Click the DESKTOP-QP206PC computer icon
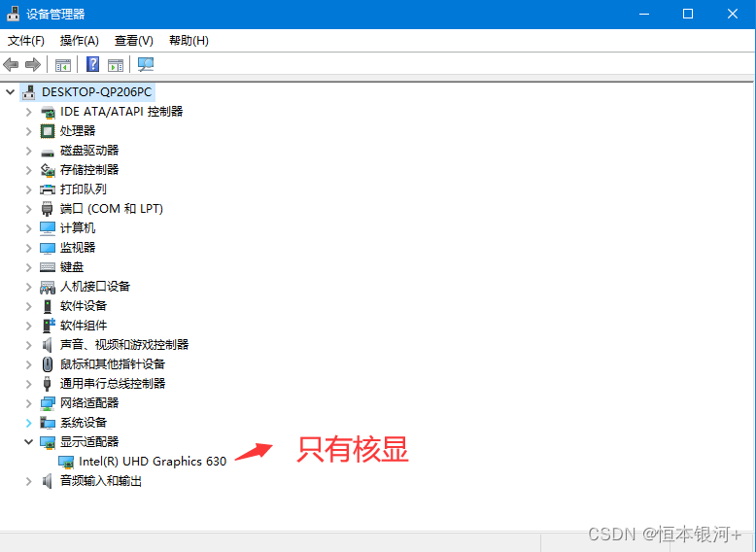The height and width of the screenshot is (552, 756). [29, 91]
